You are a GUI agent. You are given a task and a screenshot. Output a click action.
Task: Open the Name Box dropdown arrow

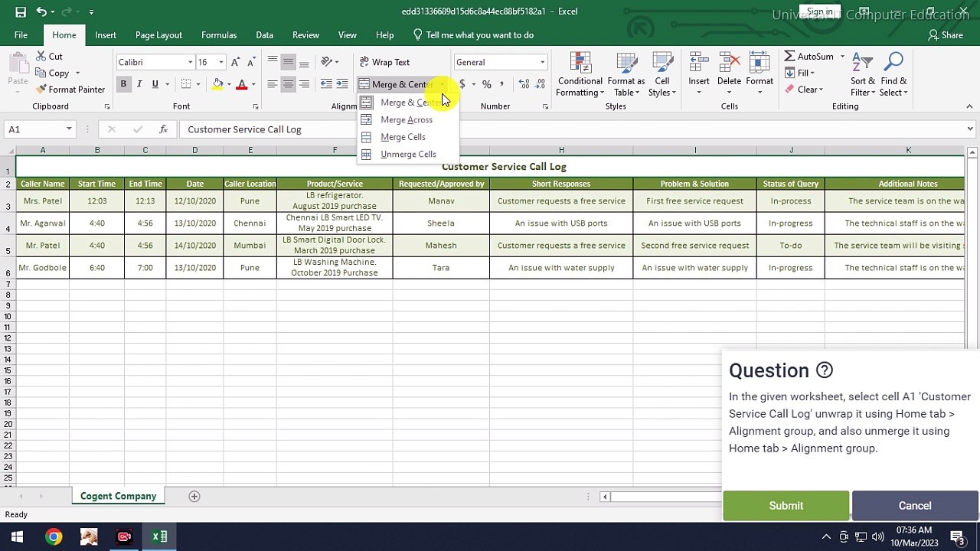point(69,129)
